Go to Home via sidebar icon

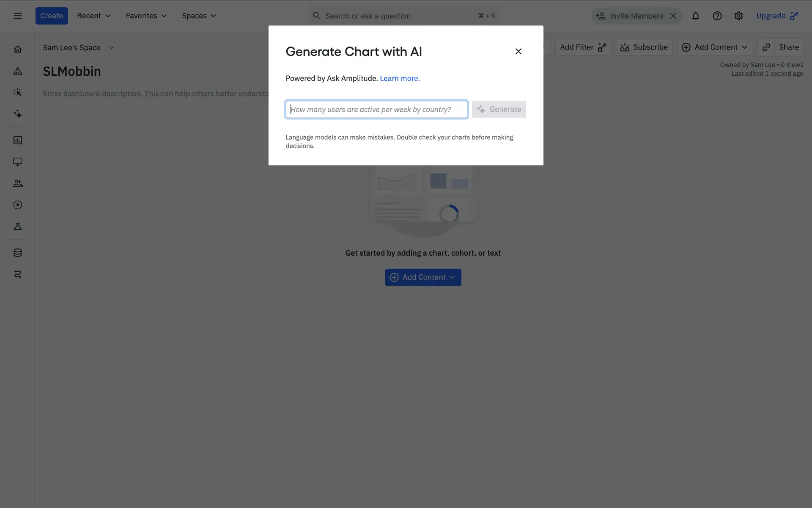17,50
